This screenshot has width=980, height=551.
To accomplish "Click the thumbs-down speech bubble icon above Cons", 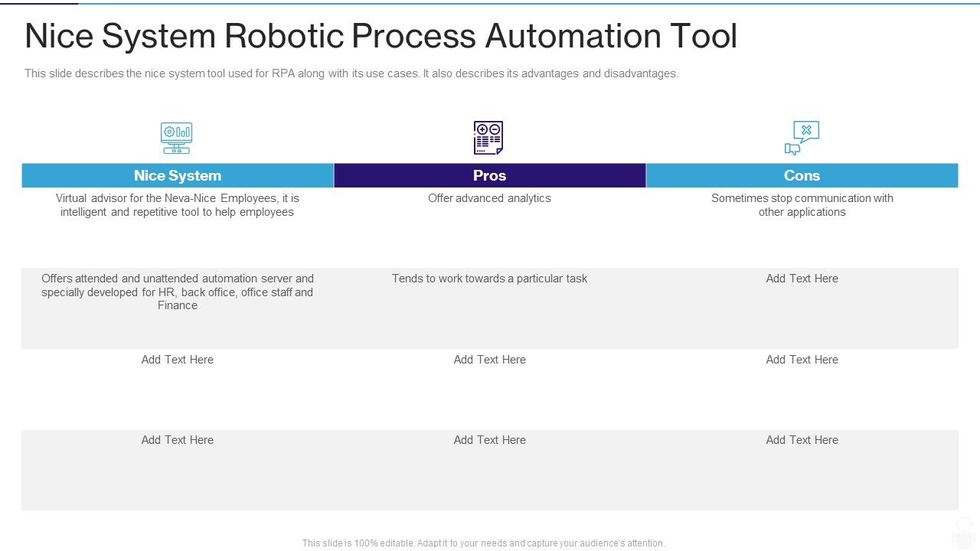I will (802, 139).
